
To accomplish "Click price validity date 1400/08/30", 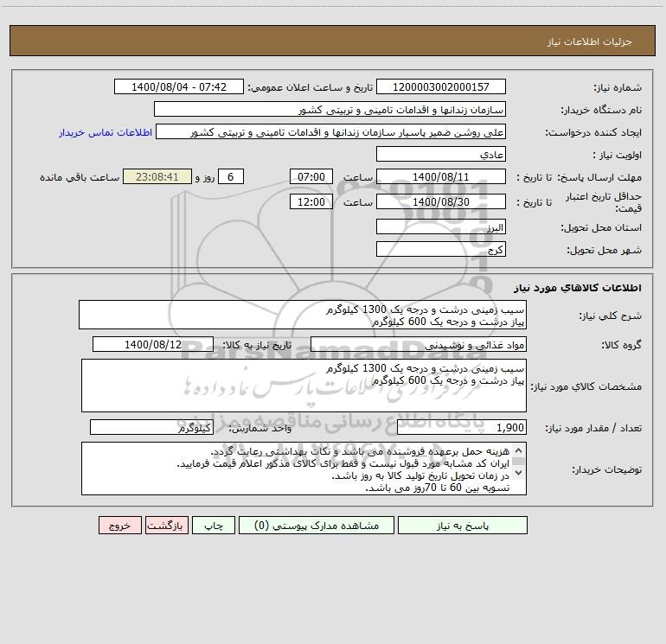I will (441, 201).
